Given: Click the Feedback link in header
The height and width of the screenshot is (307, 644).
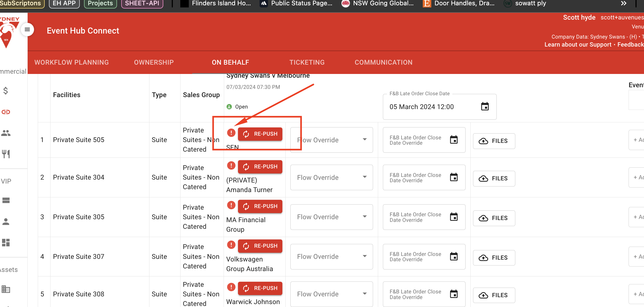Looking at the screenshot, I should coord(630,45).
